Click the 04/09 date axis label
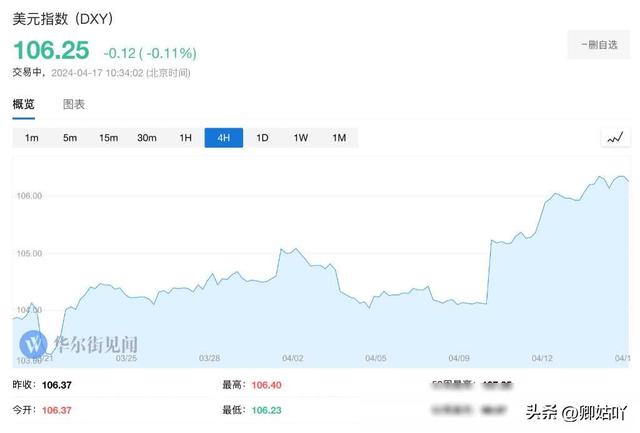This screenshot has height=433, width=640. tap(459, 358)
